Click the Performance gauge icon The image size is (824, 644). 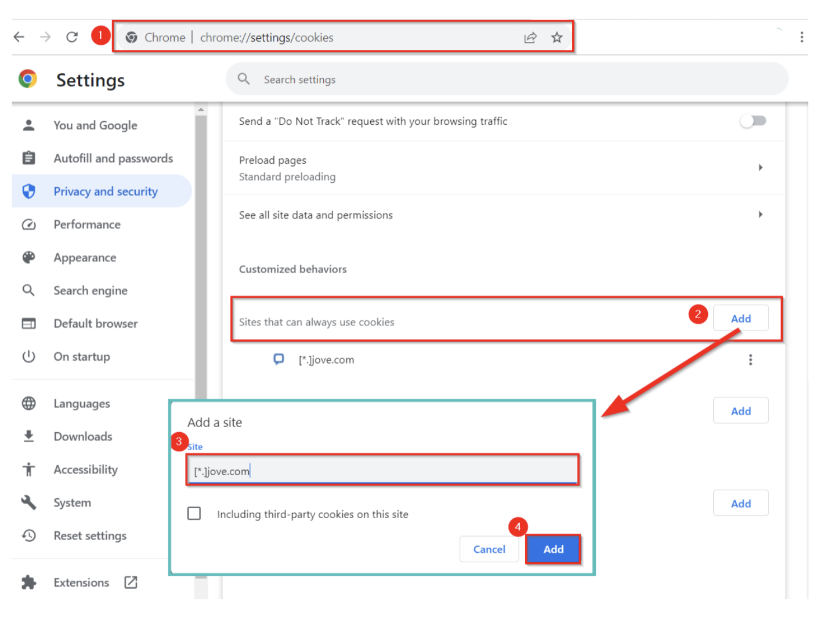click(x=28, y=225)
